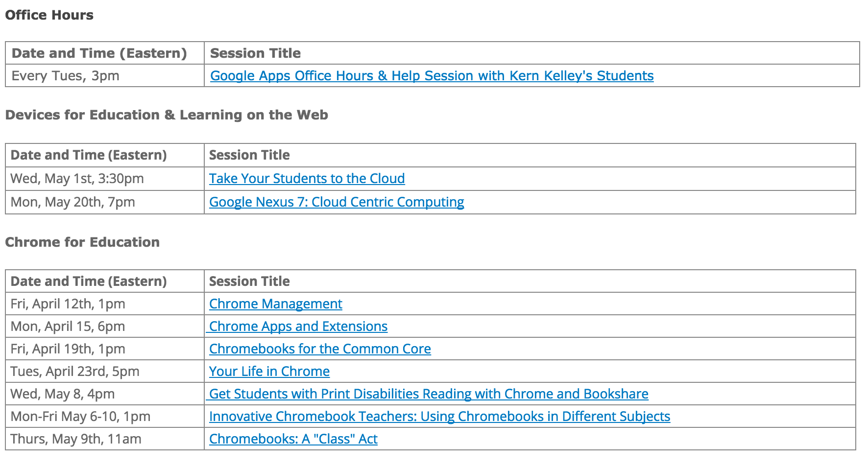Open the Your Life in Chrome link
Screen dimensions: 868x468
click(269, 372)
